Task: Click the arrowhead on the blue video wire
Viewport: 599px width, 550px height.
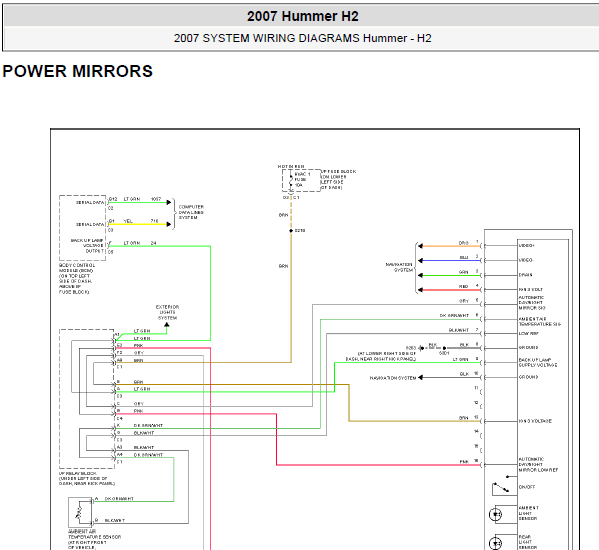Action: [420, 260]
